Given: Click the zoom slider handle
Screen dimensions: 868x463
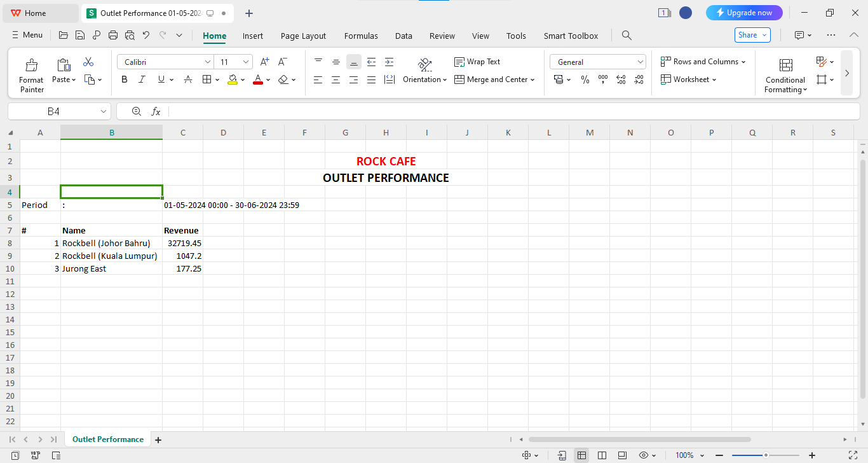Looking at the screenshot, I should coord(766,455).
